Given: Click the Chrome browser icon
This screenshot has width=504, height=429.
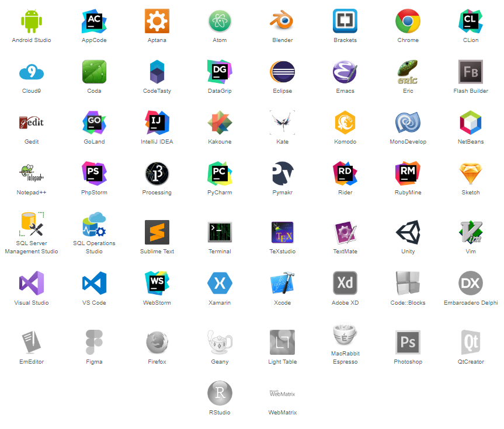Looking at the screenshot, I should tap(408, 21).
